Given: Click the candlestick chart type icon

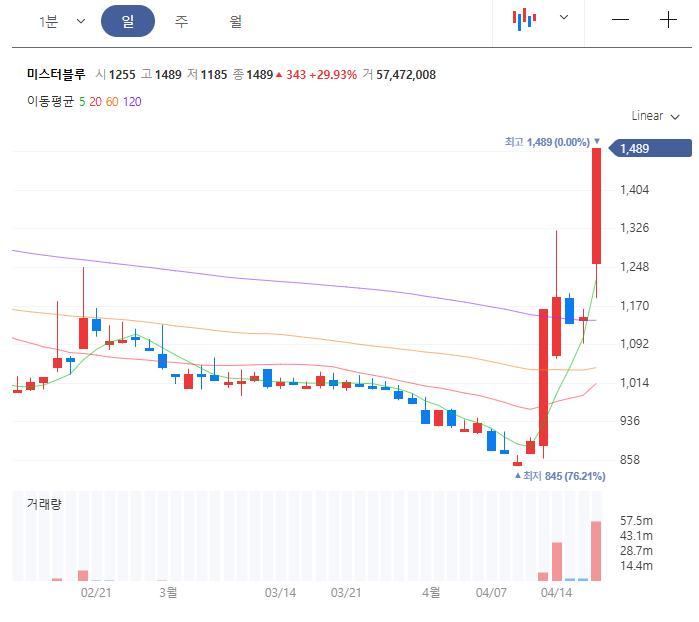Looking at the screenshot, I should 524,19.
